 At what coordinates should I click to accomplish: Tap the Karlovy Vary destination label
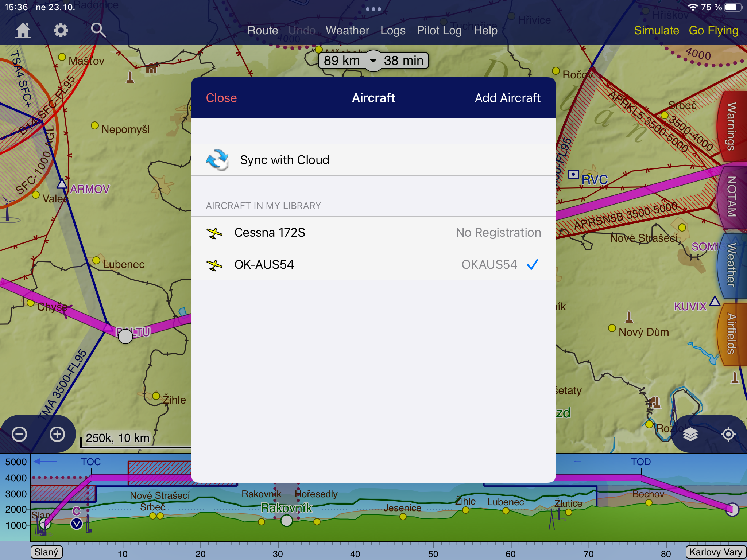[715, 552]
